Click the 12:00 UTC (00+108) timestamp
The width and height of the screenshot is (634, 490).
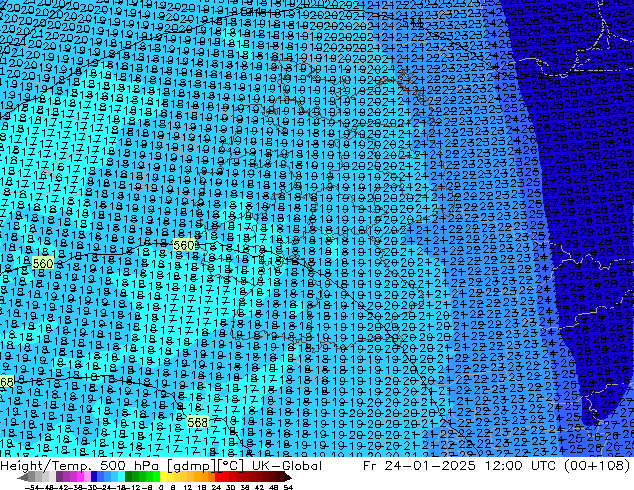point(557,466)
